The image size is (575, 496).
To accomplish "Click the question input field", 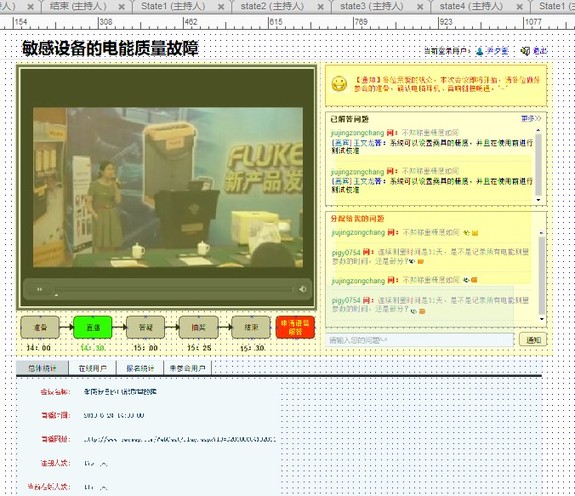I will 420,340.
